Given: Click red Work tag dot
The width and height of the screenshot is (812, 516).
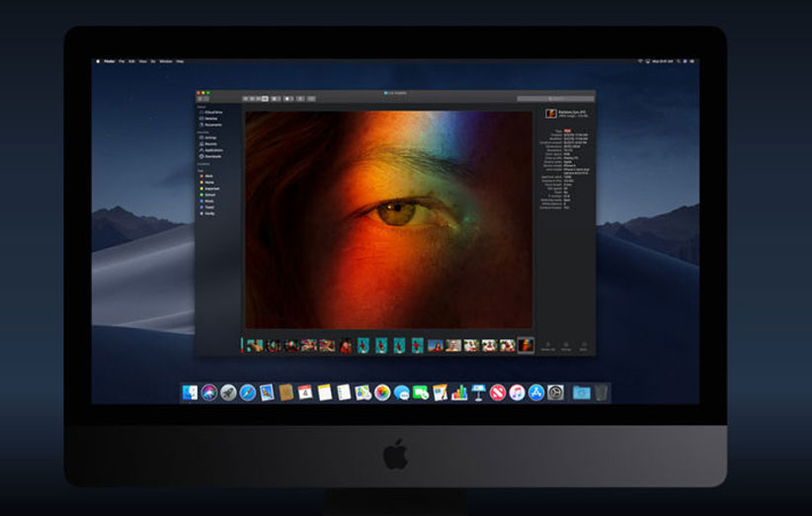Looking at the screenshot, I should pyautogui.click(x=202, y=176).
